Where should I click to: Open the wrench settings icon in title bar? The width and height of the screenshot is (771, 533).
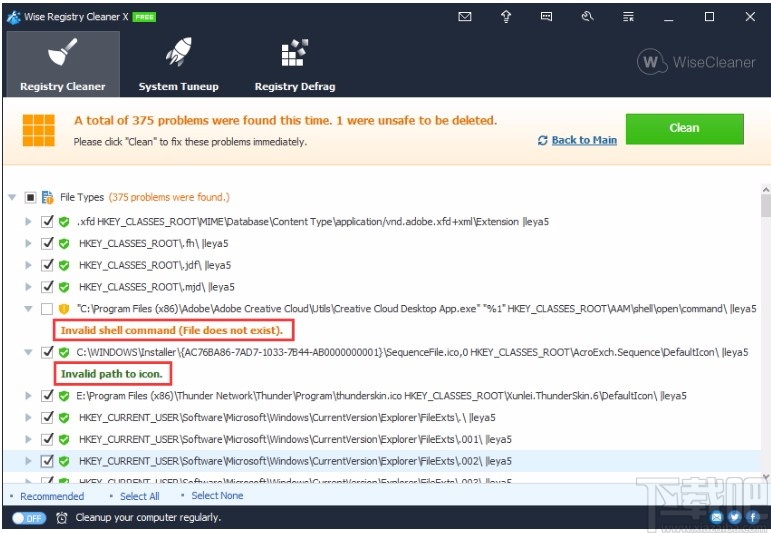587,17
